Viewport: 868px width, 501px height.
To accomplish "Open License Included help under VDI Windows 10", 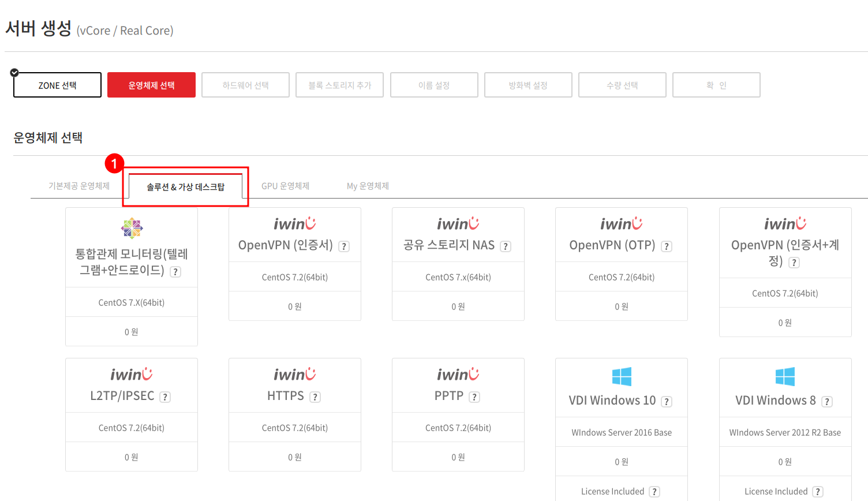I will (654, 492).
